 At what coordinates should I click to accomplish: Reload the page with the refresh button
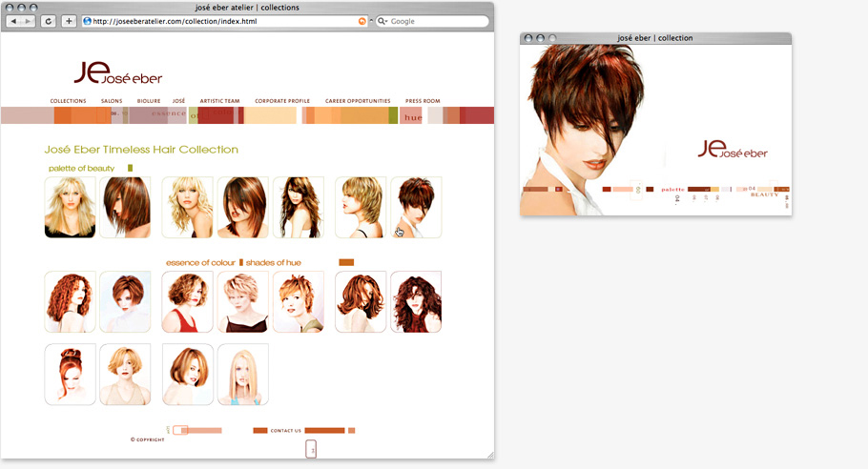point(48,22)
